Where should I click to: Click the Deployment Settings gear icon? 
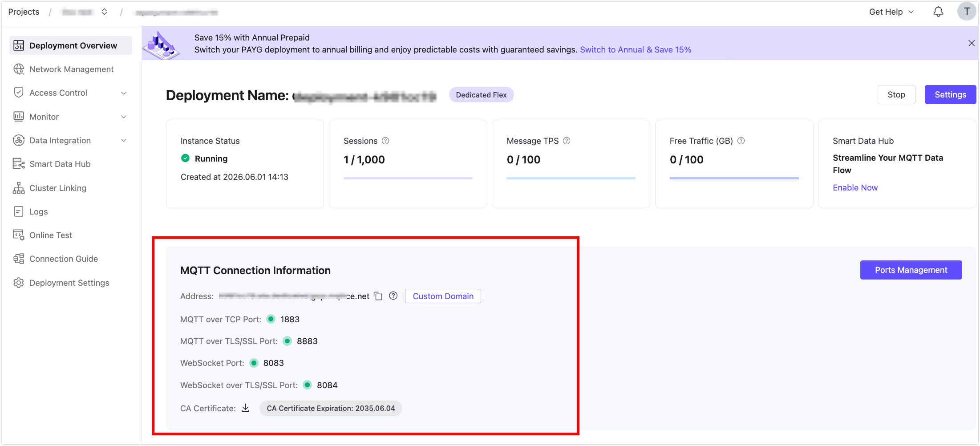pos(19,283)
